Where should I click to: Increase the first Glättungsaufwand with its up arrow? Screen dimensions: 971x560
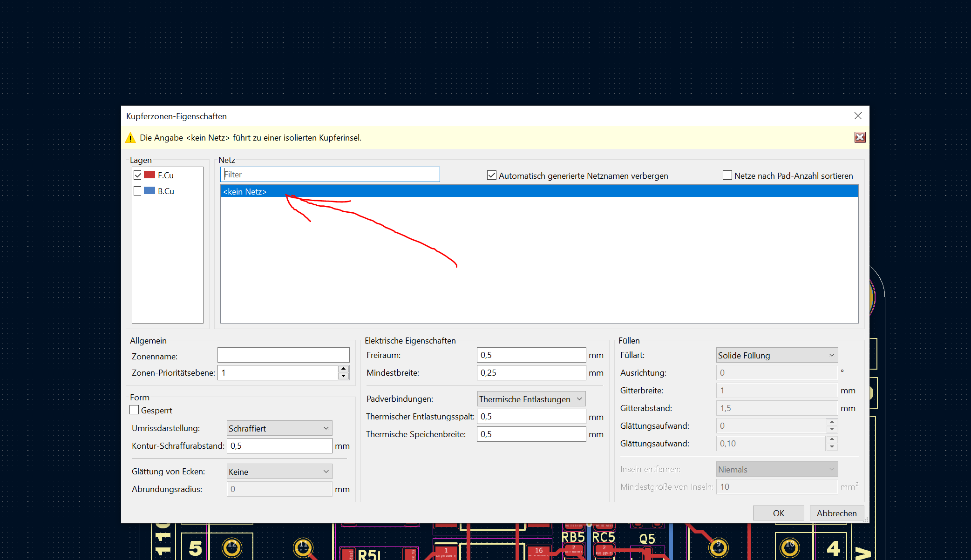point(832,422)
